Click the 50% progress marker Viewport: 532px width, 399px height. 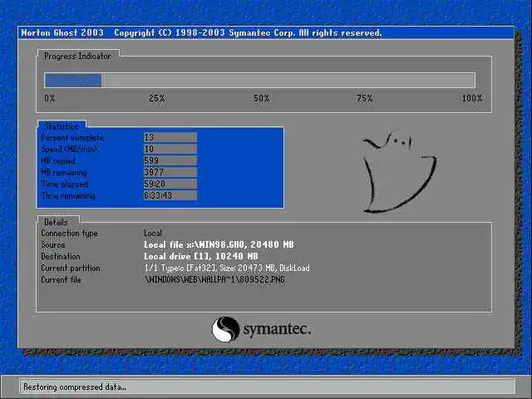[261, 98]
